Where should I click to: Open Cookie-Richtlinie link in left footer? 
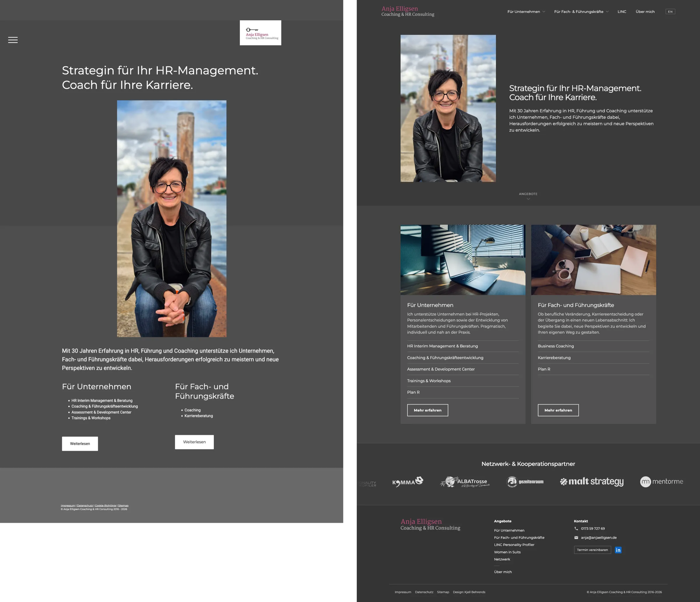[x=105, y=506]
